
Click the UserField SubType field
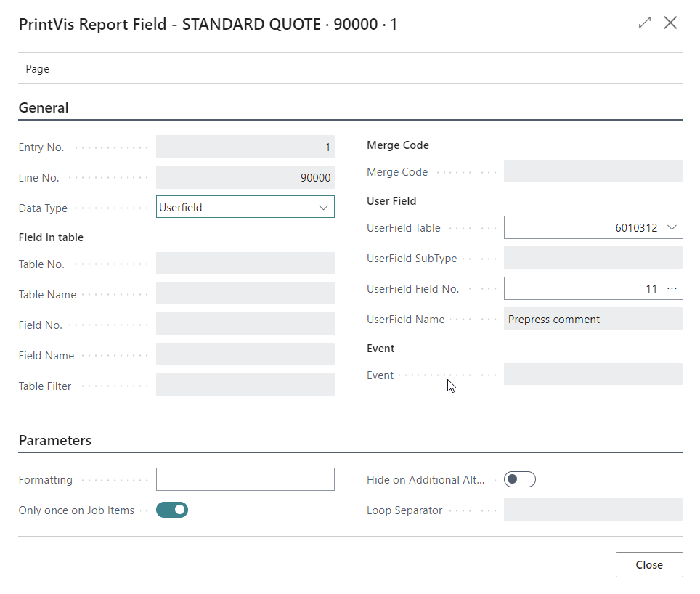point(593,258)
